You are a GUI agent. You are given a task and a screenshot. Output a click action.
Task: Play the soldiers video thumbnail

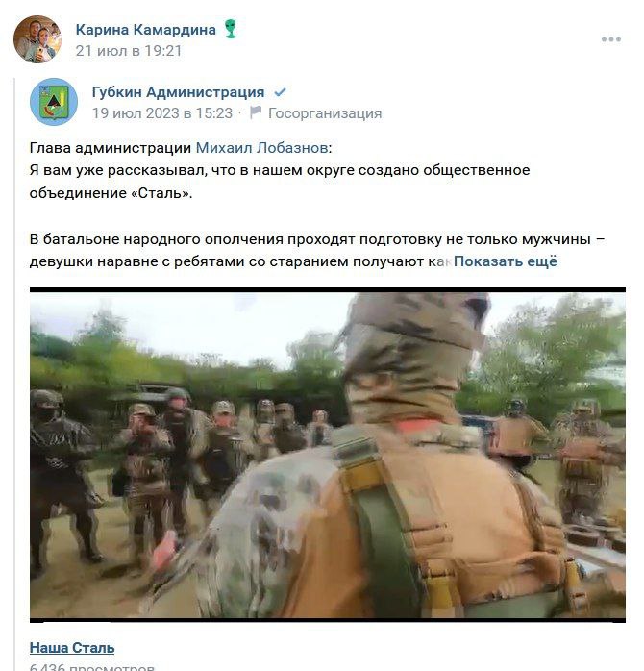point(328,456)
